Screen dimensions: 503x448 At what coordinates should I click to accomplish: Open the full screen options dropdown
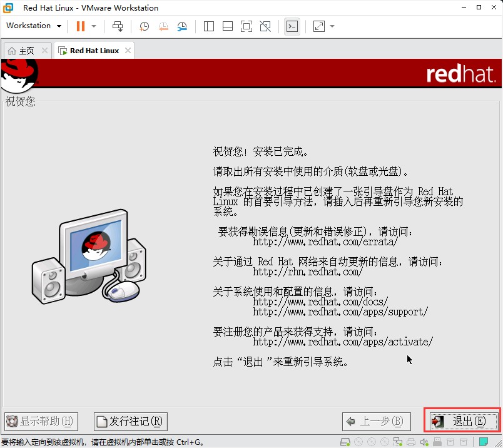pyautogui.click(x=330, y=26)
